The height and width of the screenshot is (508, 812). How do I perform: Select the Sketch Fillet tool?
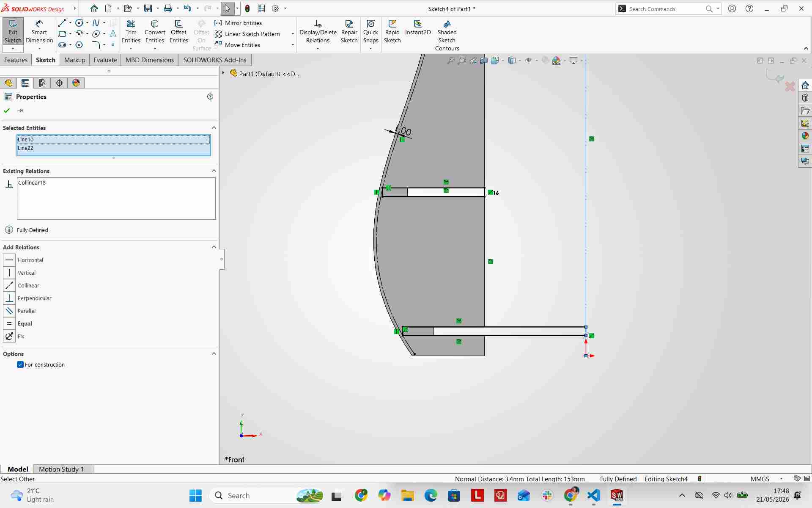pyautogui.click(x=96, y=45)
